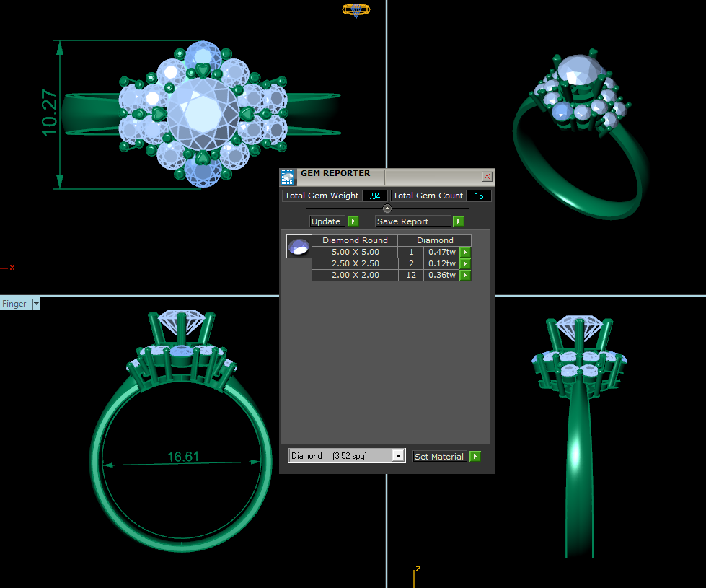Click the Total Gem Weight label
The height and width of the screenshot is (588, 706).
click(x=322, y=196)
